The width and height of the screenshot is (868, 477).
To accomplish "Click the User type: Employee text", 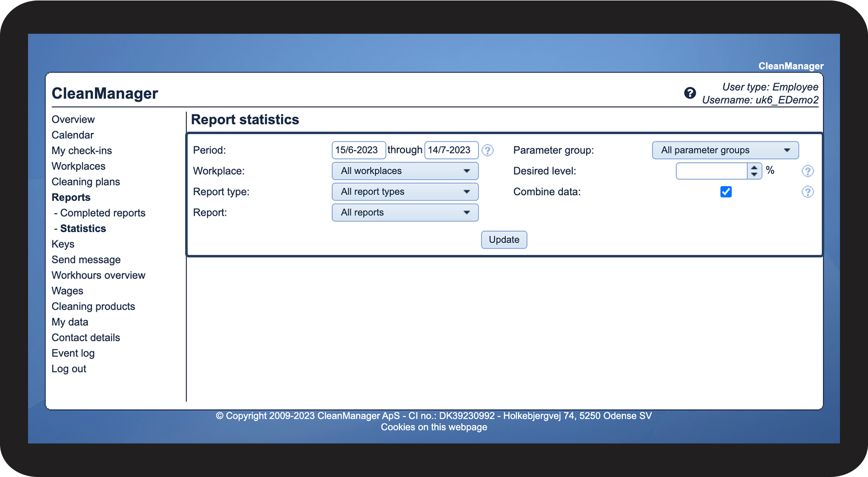I will (770, 87).
